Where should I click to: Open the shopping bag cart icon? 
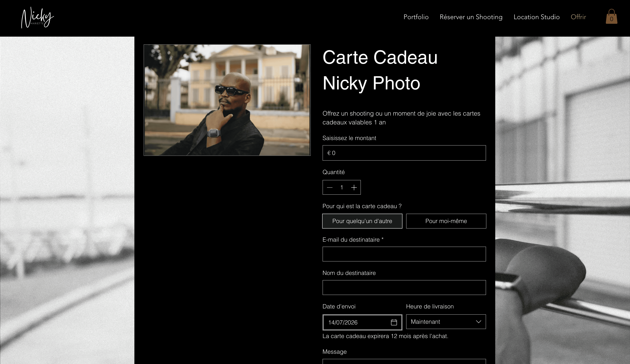click(612, 17)
